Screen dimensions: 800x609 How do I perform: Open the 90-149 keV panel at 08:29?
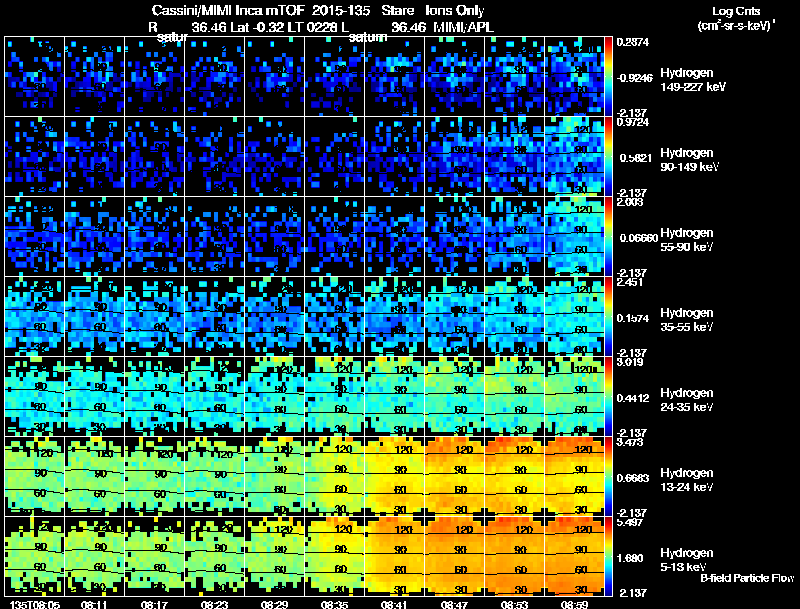pos(274,156)
